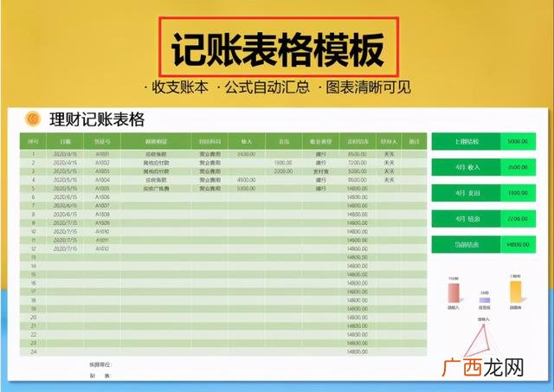Select voucher cell A1001

102,154
